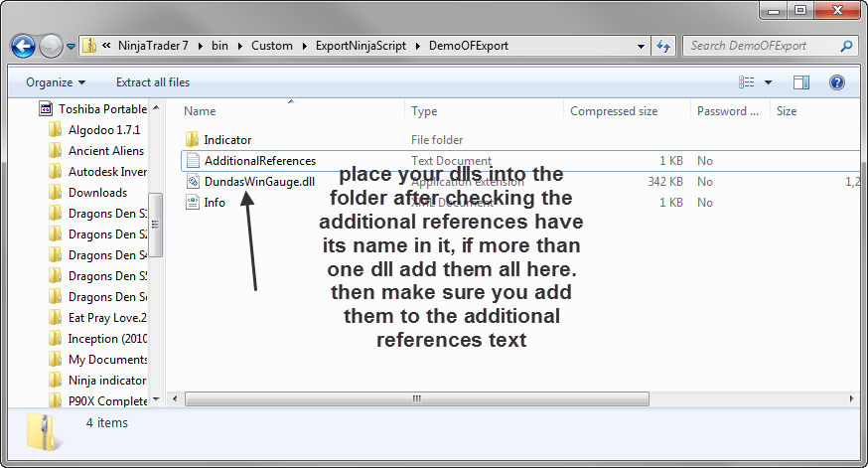Expand the arrow after ExportNinjaScript
The image size is (868, 468).
pos(417,46)
